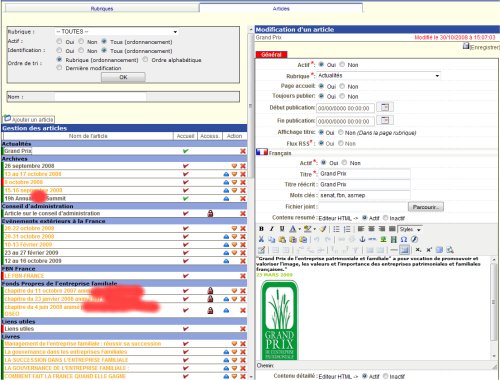Viewport: 500px width, 380px height.
Task: Insert an image with the picture icon
Action: 383,239
